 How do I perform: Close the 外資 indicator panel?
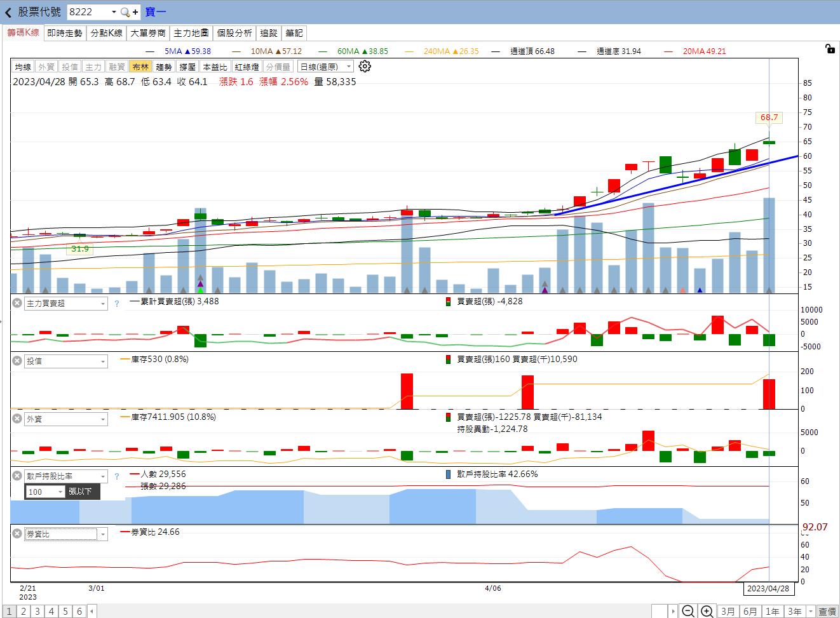(x=18, y=419)
